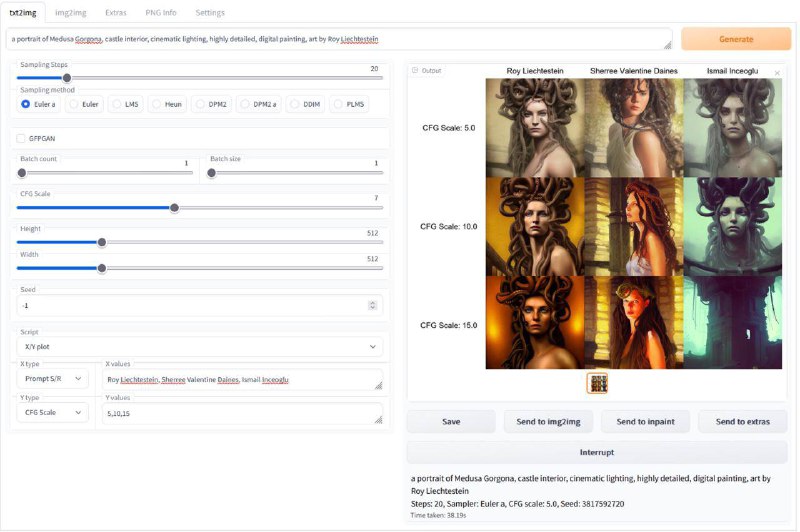Select the PLMS sampling method
Image resolution: width=800 pixels, height=532 pixels.
[x=349, y=104]
